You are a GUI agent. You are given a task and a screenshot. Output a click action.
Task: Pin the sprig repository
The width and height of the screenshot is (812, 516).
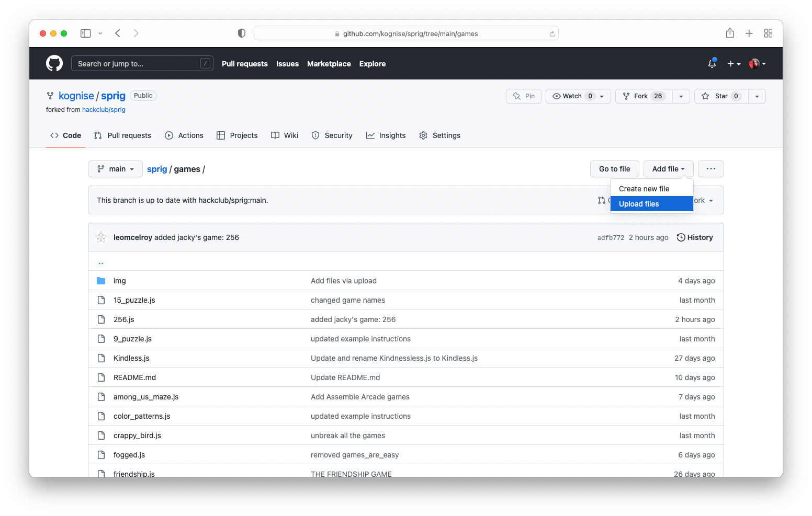point(523,96)
